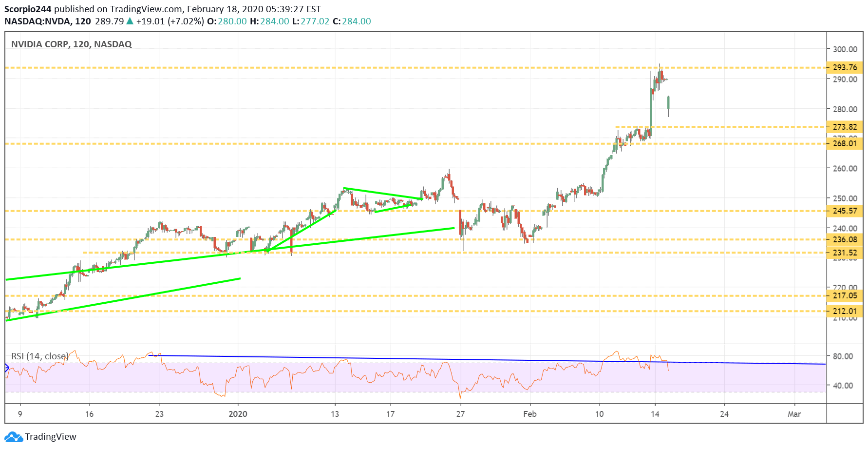Image resolution: width=868 pixels, height=450 pixels.
Task: Click the TradingView cloud logo icon
Action: [14, 437]
